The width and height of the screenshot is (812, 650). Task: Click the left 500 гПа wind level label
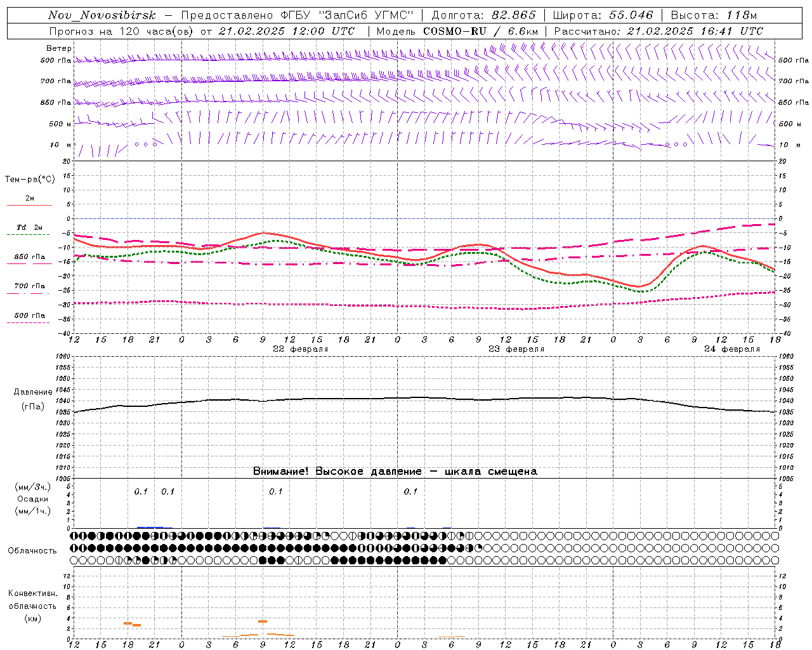click(56, 60)
